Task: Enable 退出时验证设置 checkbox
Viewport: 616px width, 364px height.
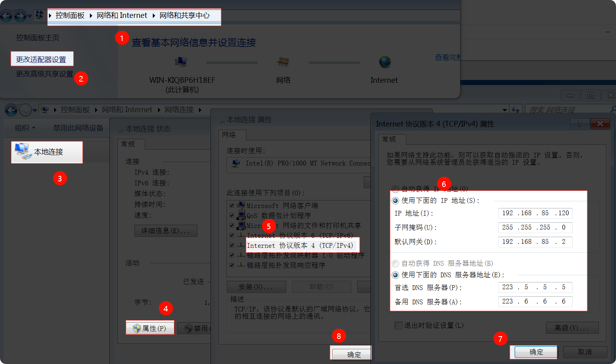Action: (x=398, y=325)
